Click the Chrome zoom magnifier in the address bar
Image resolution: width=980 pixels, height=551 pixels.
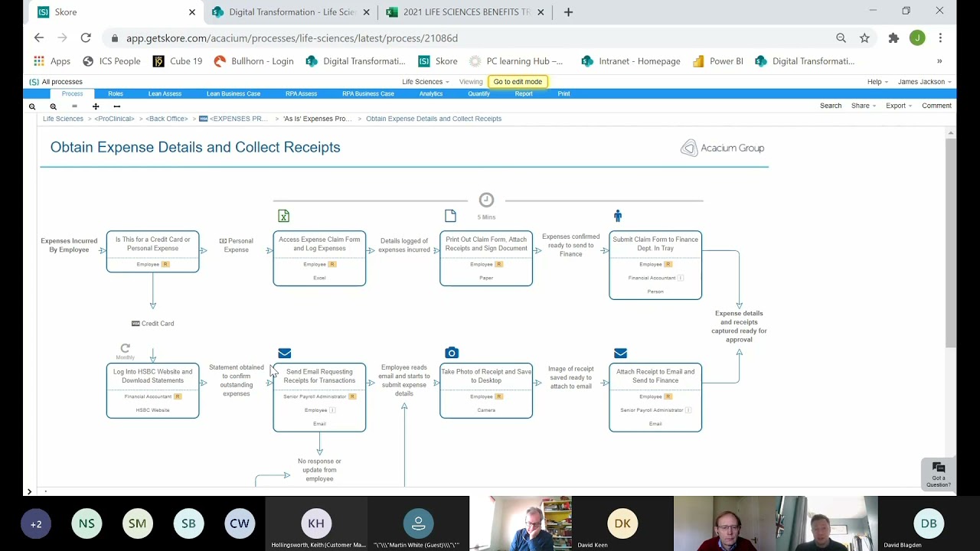[x=841, y=37]
